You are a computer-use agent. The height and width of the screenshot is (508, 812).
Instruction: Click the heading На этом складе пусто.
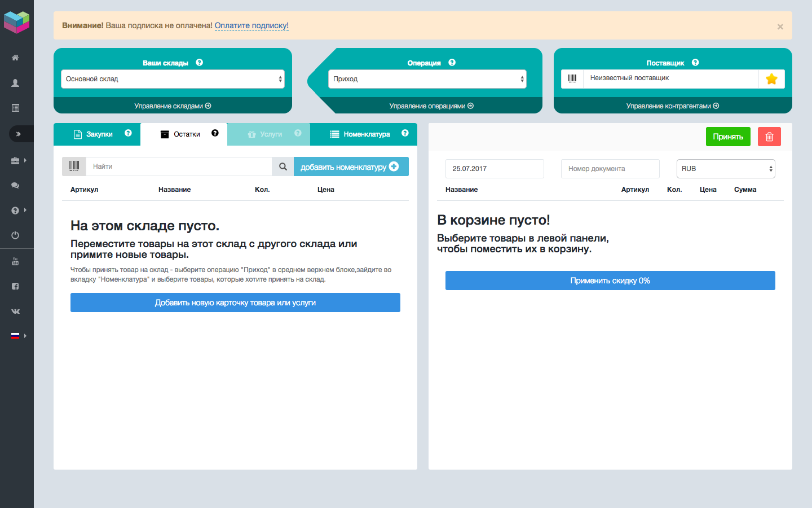pyautogui.click(x=145, y=226)
